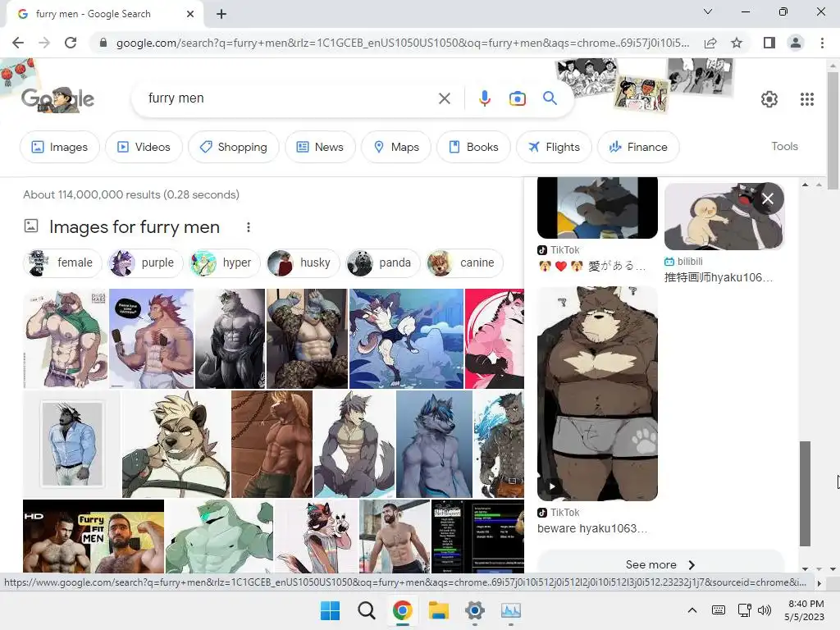The image size is (840, 630).
Task: Open the touch keyboard tray icon
Action: [x=719, y=610]
